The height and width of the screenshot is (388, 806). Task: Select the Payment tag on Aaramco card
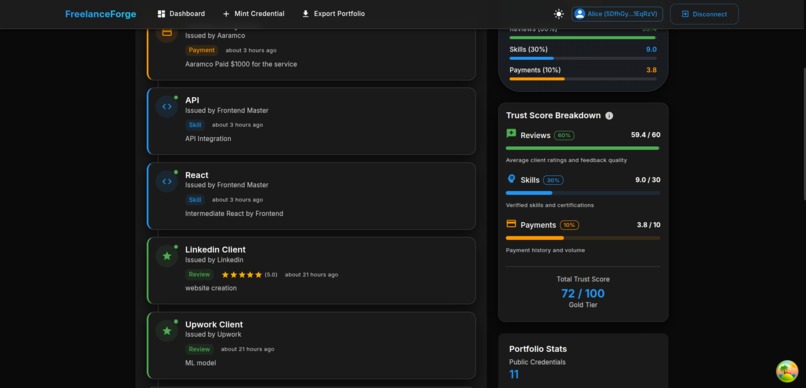tap(202, 50)
